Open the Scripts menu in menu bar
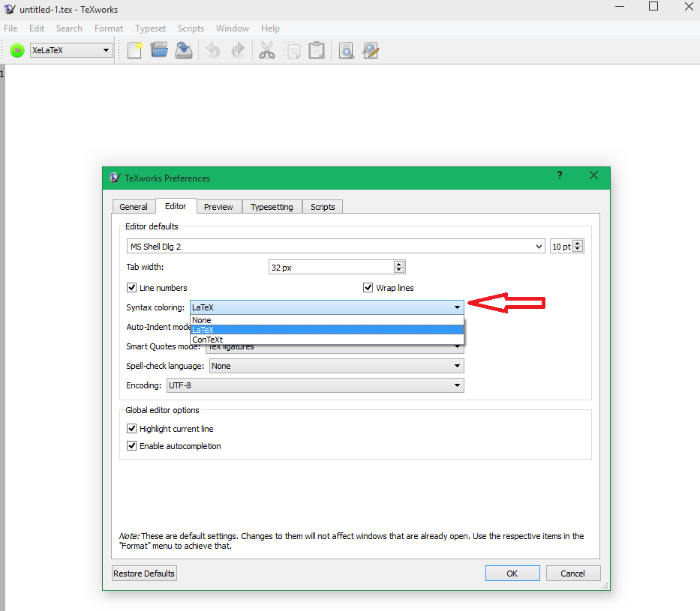This screenshot has width=700, height=611. coord(191,28)
